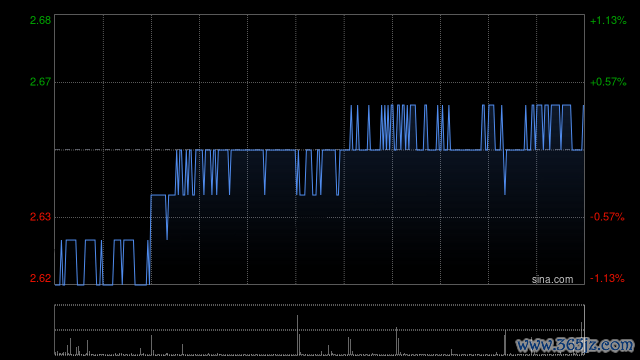Click the 2.67 price axis label
The width and height of the screenshot is (640, 360).
click(x=40, y=82)
